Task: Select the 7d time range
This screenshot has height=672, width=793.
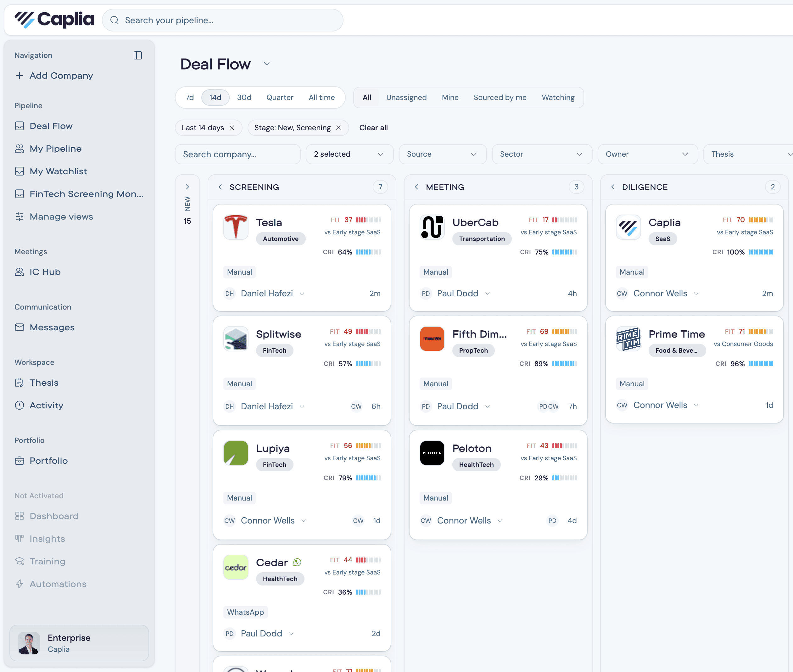Action: [190, 98]
